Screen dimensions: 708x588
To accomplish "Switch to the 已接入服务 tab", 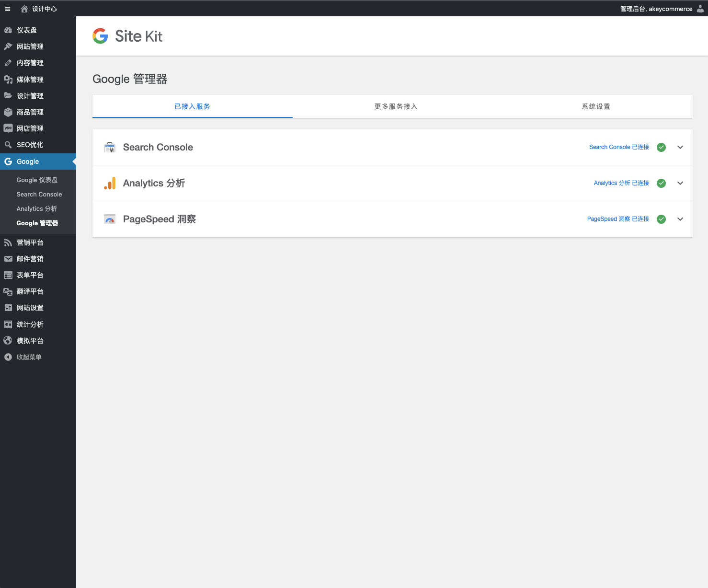I will point(193,106).
